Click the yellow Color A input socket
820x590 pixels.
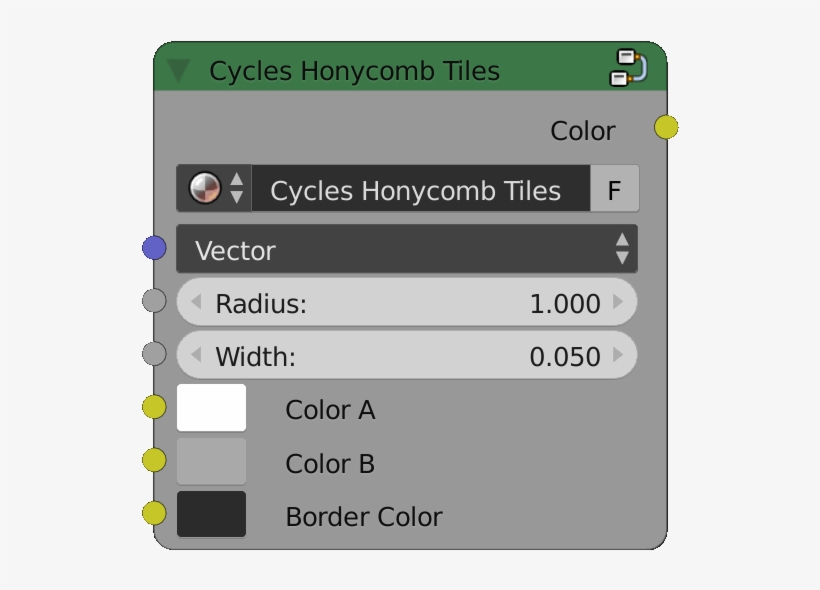click(x=152, y=406)
